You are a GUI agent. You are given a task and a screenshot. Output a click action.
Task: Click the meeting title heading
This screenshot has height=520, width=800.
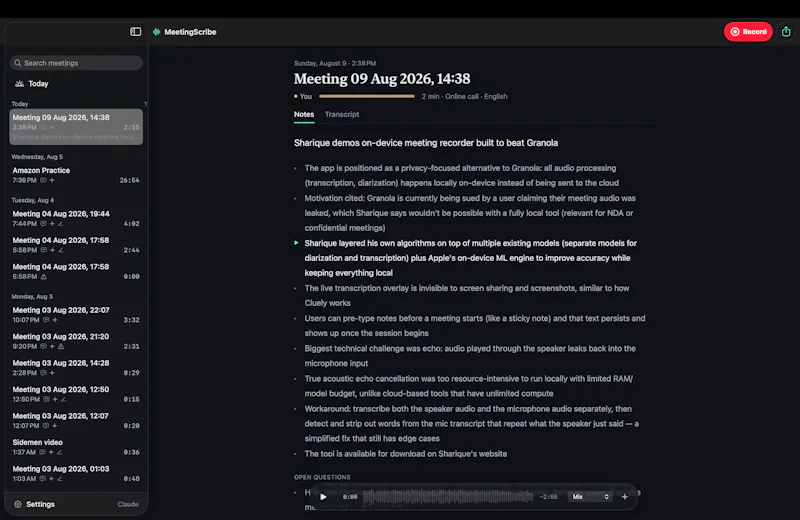pyautogui.click(x=382, y=79)
